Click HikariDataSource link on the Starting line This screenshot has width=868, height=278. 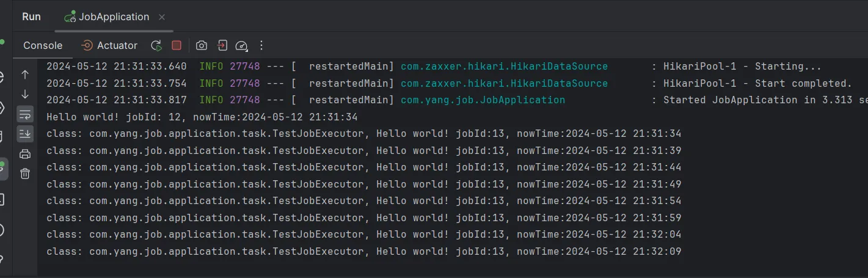pyautogui.click(x=504, y=67)
